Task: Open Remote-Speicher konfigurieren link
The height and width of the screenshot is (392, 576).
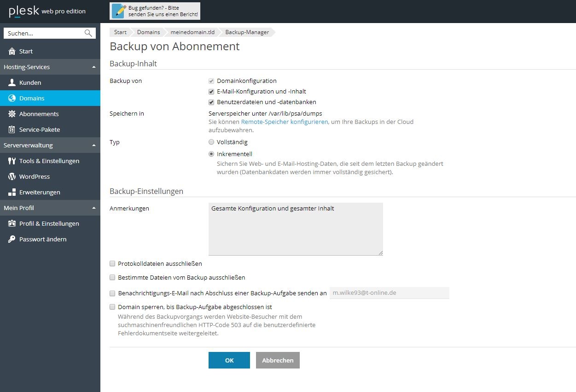Action: pos(285,122)
